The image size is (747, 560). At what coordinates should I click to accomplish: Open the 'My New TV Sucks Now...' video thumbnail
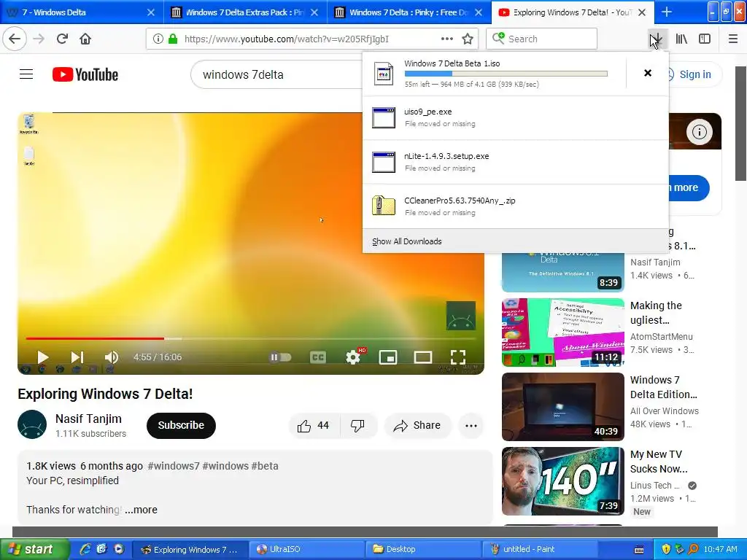562,481
